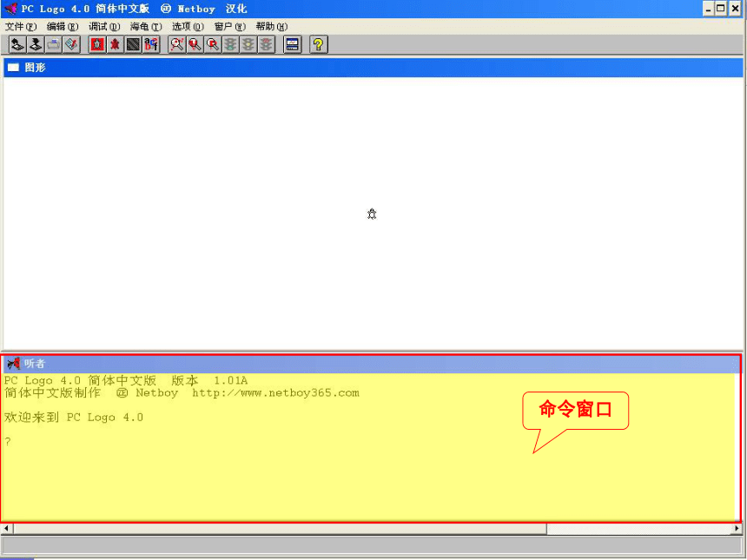Close the PC Logo window
This screenshot has height=560, width=747.
[735, 9]
